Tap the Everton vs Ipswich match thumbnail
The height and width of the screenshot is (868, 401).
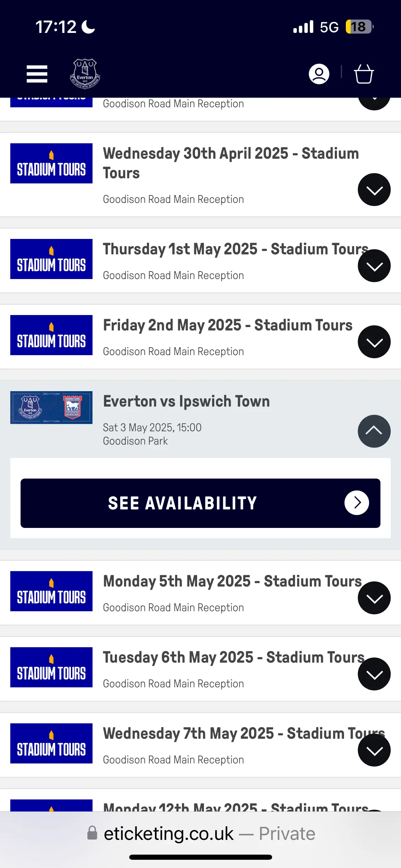pyautogui.click(x=51, y=408)
